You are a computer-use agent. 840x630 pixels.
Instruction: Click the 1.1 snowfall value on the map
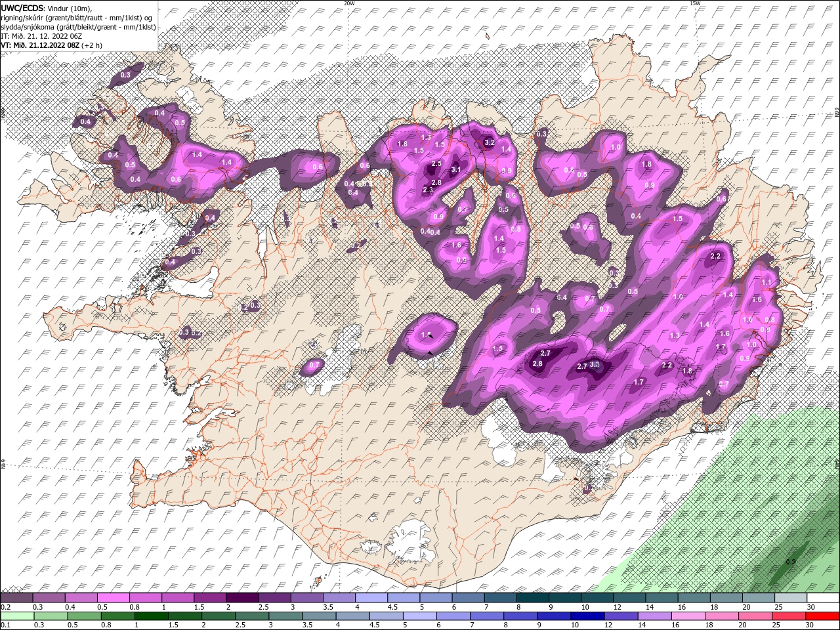(x=766, y=282)
